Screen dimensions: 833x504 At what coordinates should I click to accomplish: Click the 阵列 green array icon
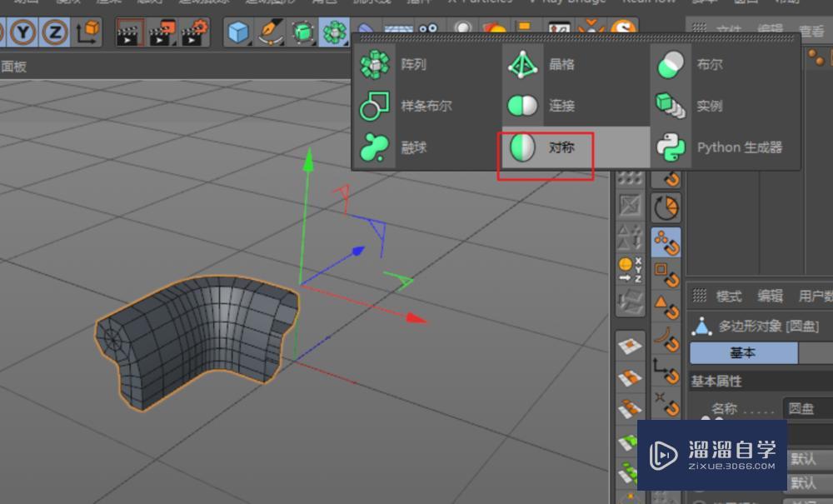tap(375, 64)
